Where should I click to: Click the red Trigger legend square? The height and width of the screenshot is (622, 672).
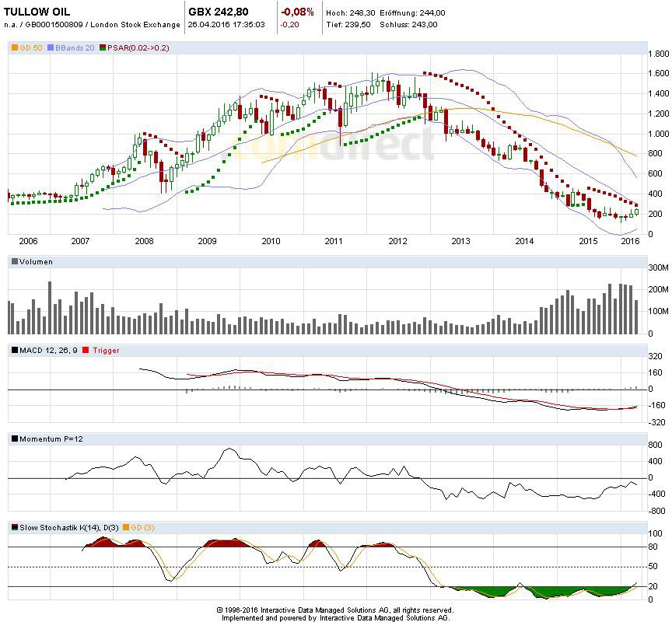86,351
